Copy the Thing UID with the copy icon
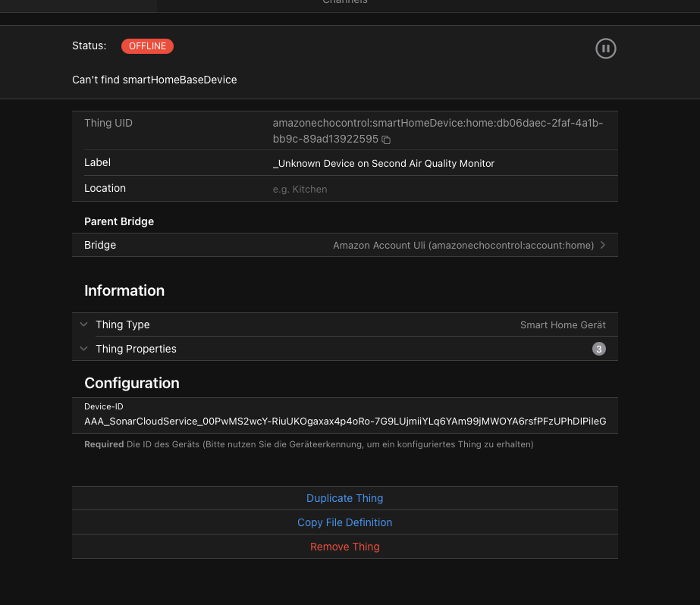Image resolution: width=700 pixels, height=605 pixels. [386, 140]
